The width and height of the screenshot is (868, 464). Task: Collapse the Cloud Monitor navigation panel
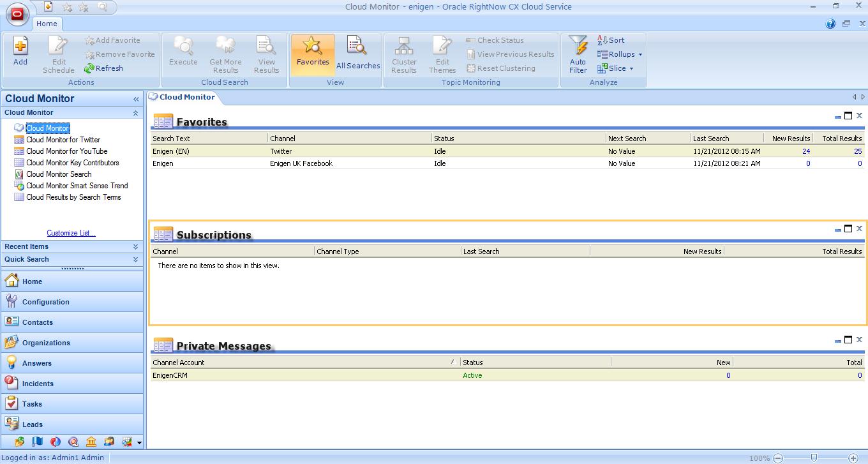pos(136,99)
